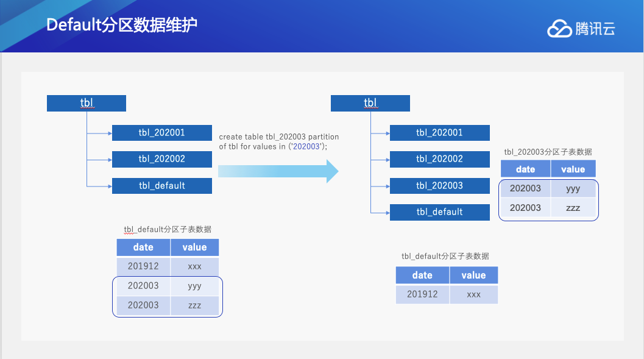Click the yyy cell in tbl_202003 table
The width and height of the screenshot is (644, 359).
[573, 188]
